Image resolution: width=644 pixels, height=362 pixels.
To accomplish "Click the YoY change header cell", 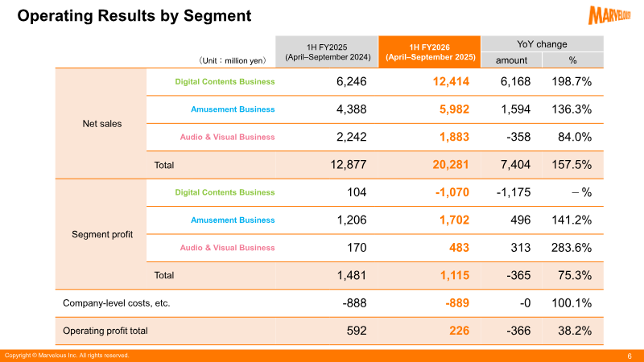I will (542, 44).
